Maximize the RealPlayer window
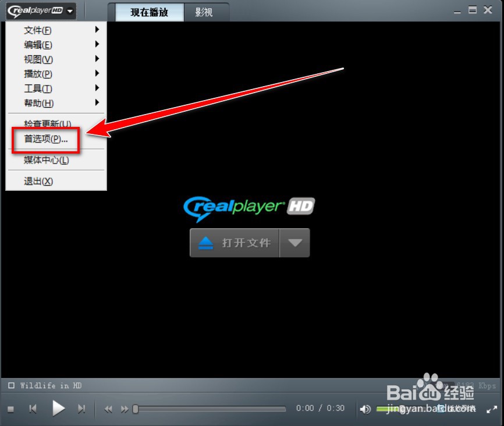Viewport: 504px width, 426px height. [473, 10]
